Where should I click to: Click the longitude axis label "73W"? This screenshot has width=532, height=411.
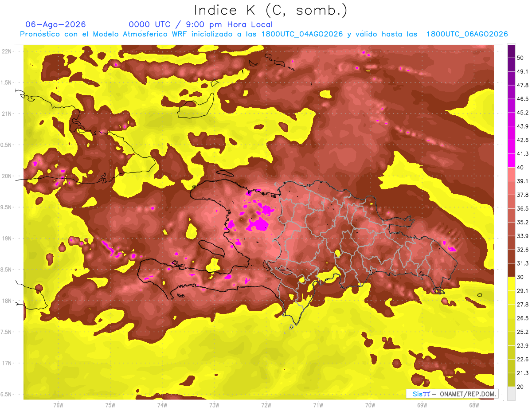pyautogui.click(x=214, y=405)
